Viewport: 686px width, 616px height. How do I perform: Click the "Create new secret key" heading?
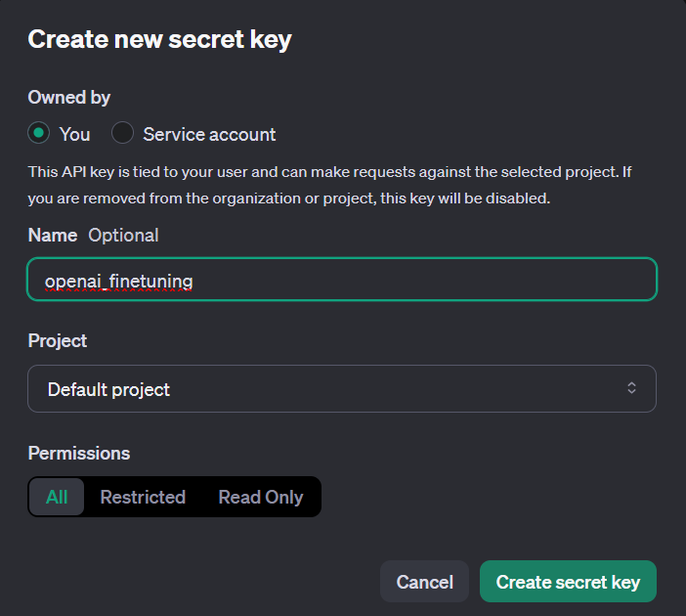point(159,39)
